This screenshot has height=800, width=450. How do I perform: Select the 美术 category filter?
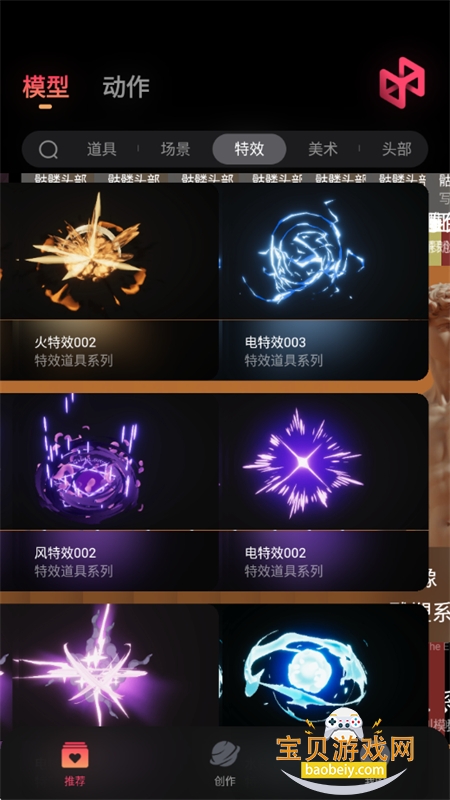pos(323,149)
